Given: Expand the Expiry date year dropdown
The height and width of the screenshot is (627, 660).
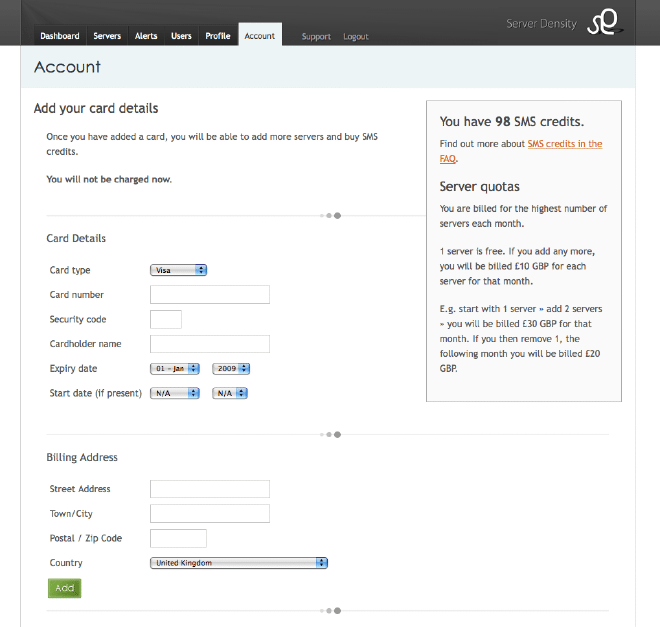Looking at the screenshot, I should click(x=230, y=369).
